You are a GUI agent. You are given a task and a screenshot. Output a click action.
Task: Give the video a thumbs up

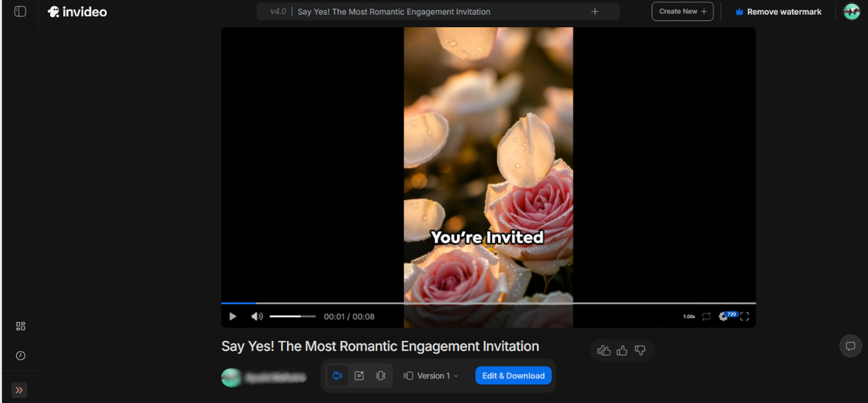(x=622, y=350)
